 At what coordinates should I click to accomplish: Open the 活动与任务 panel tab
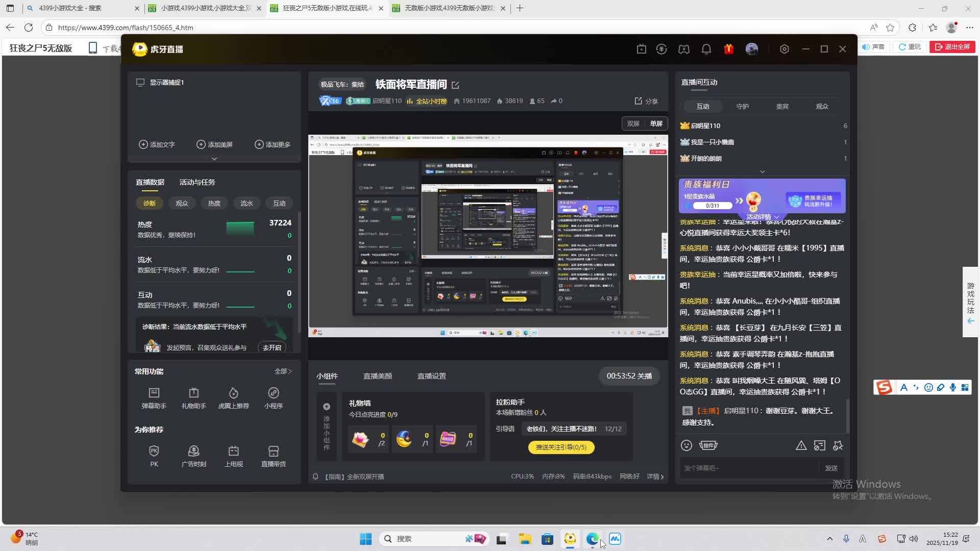coord(197,182)
